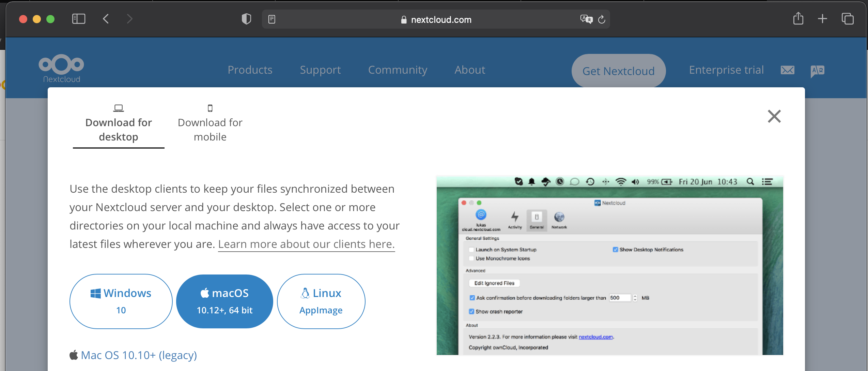Click the Safari forward arrow

pos(129,19)
